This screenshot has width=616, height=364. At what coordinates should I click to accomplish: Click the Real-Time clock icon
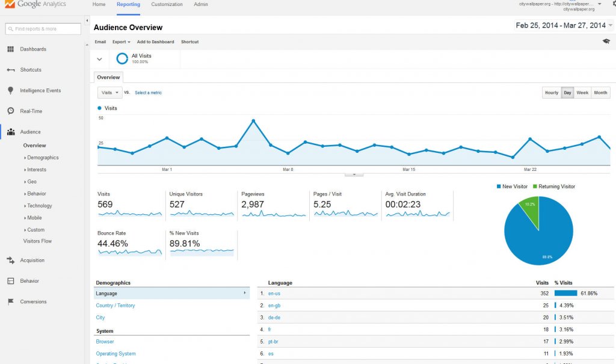tap(10, 111)
